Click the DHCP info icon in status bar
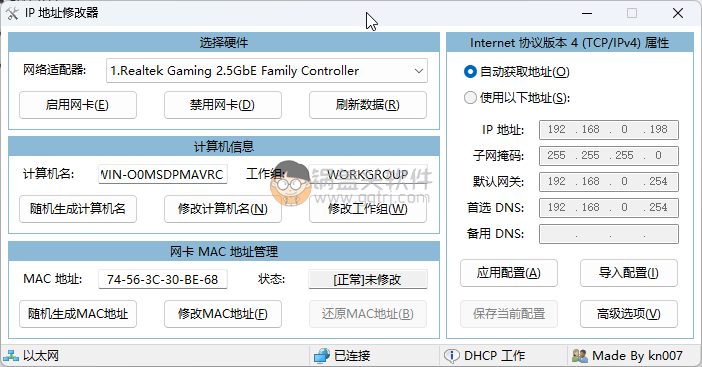The height and width of the screenshot is (367, 702). click(x=451, y=356)
